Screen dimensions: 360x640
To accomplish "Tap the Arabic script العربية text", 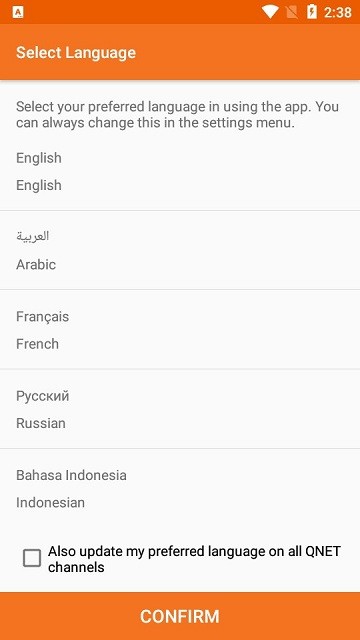I will (33, 236).
